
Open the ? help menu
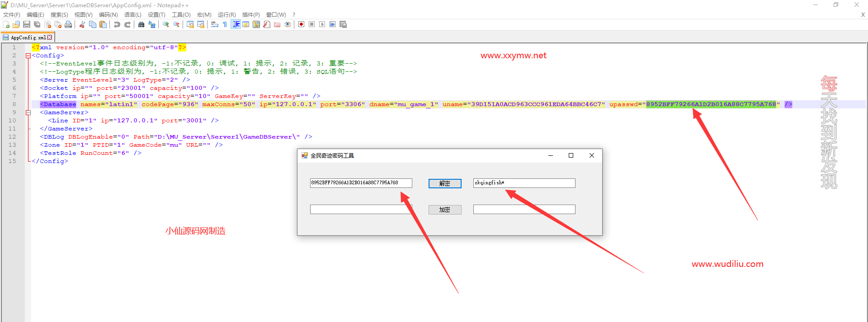tap(294, 15)
